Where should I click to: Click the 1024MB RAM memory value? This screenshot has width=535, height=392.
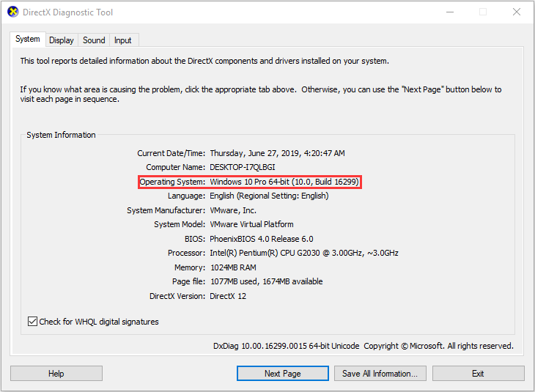[233, 267]
